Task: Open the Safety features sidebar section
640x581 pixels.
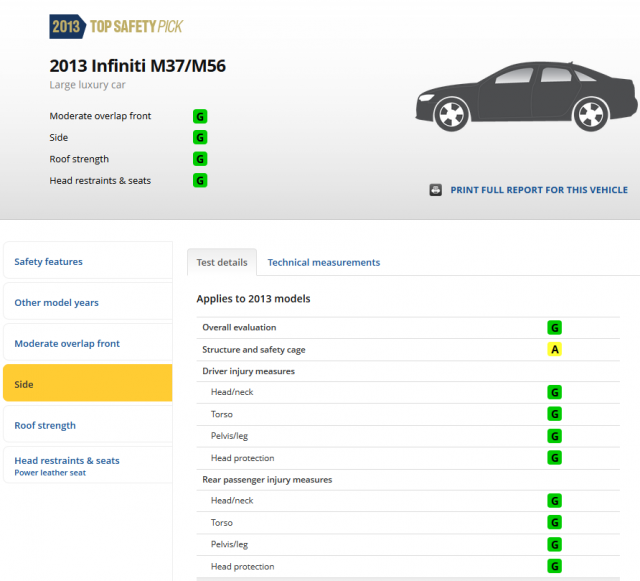Action: click(48, 262)
